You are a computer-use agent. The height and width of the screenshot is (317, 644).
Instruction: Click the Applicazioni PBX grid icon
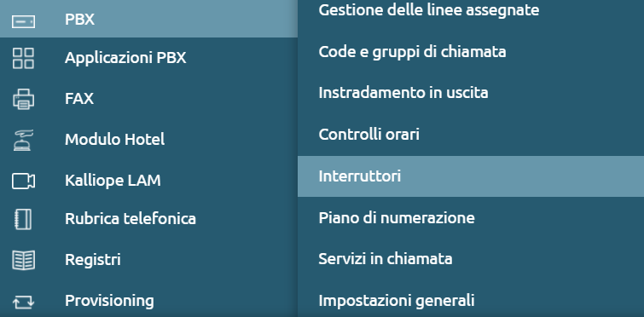click(23, 58)
